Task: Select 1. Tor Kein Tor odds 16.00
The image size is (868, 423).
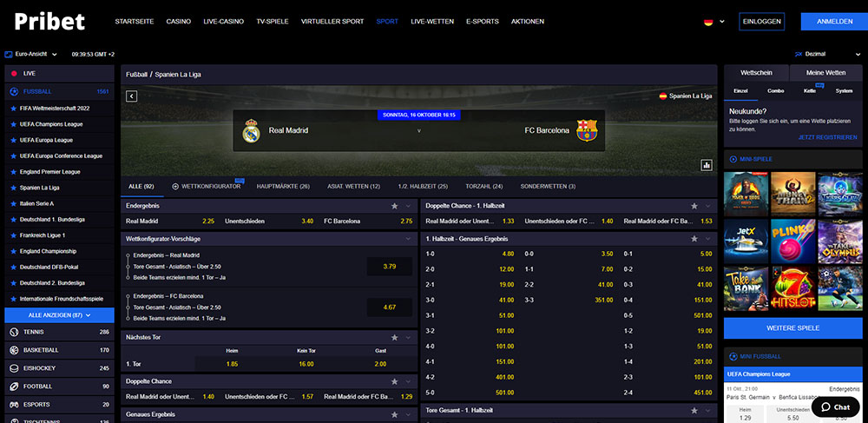Action: (306, 364)
